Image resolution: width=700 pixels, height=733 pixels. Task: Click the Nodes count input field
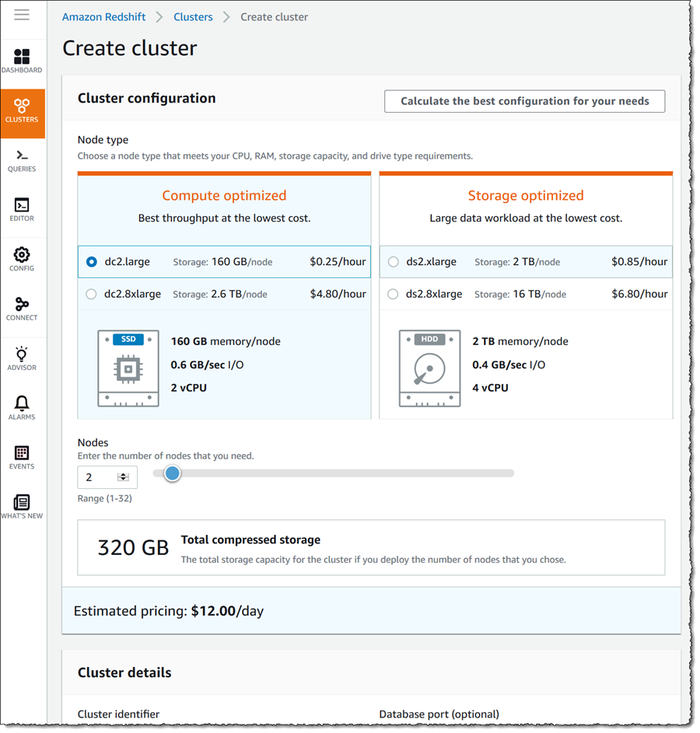107,477
